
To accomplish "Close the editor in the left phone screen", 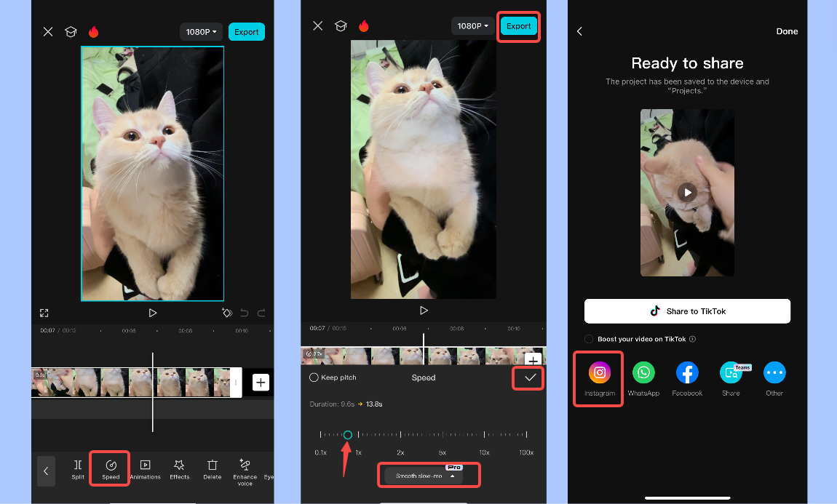I will (x=48, y=32).
